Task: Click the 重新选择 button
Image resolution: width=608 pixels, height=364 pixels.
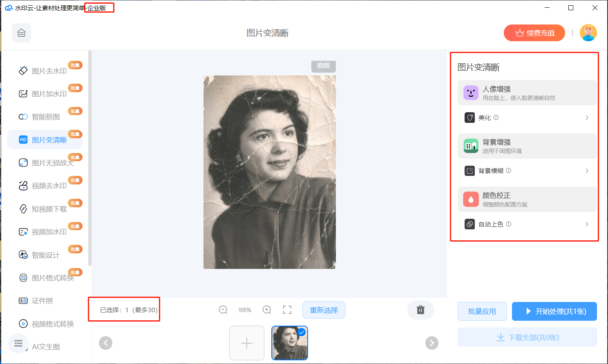Action: click(324, 310)
